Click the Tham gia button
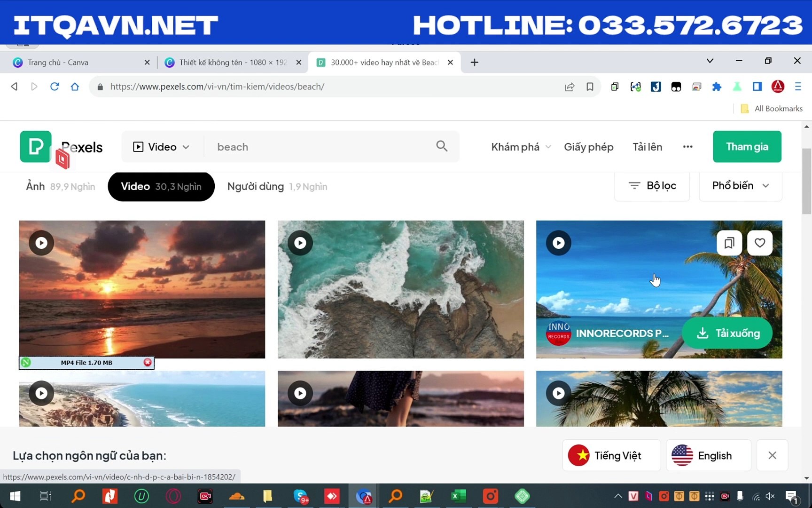This screenshot has height=508, width=812. click(747, 146)
